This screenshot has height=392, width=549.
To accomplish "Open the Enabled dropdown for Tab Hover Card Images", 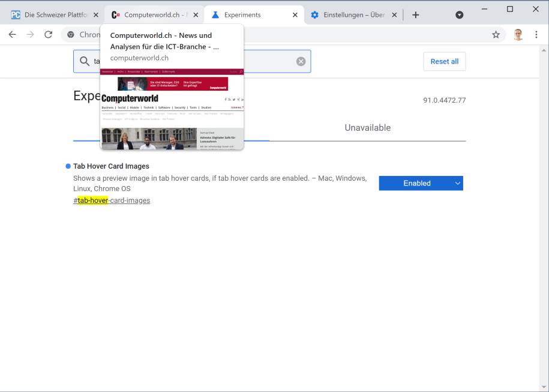I will coord(421,183).
